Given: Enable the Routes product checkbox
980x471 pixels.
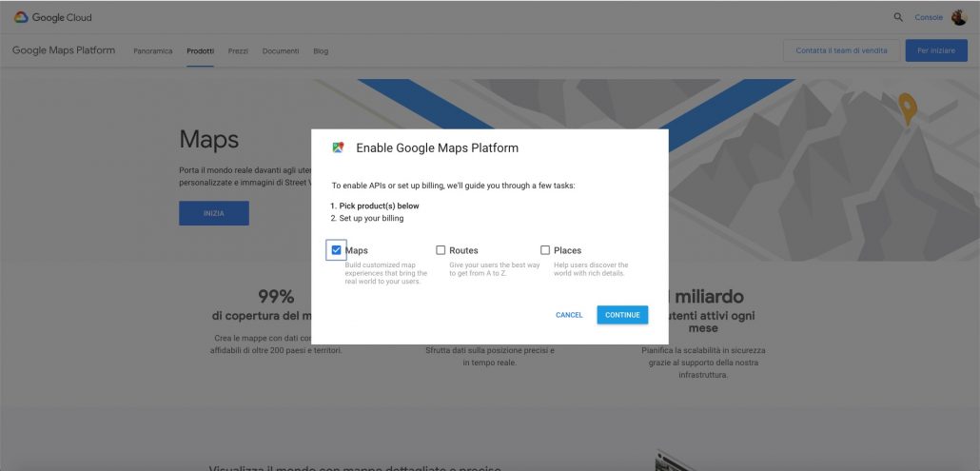Looking at the screenshot, I should (441, 250).
